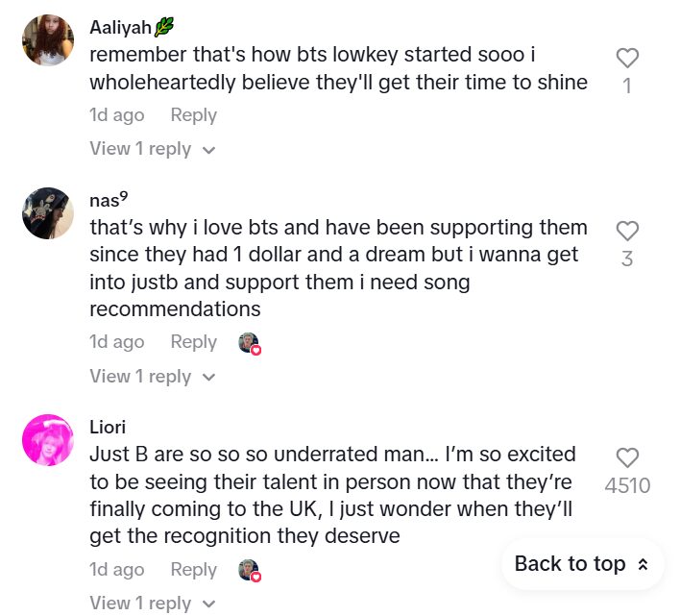680x616 pixels.
Task: Like Aaliyah's comment with the heart icon
Action: point(627,58)
